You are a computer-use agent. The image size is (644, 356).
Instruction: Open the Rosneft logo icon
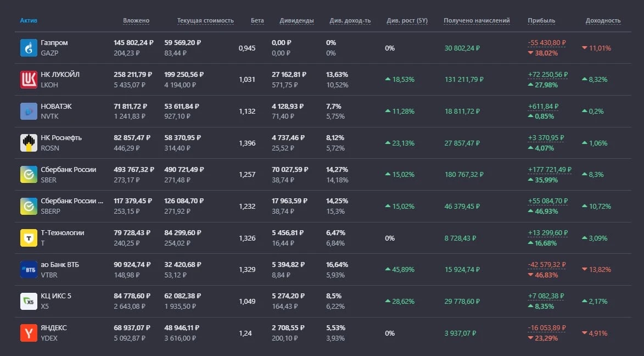pyautogui.click(x=29, y=143)
